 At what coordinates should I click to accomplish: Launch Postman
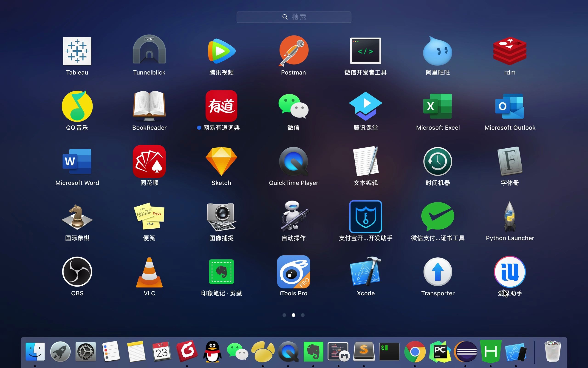294,51
